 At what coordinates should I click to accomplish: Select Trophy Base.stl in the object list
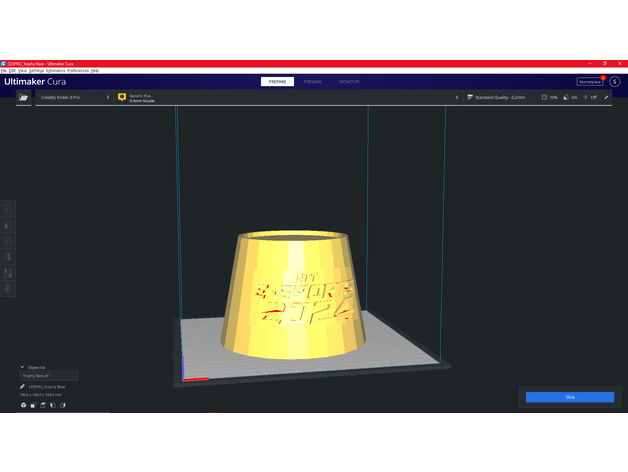[x=48, y=376]
